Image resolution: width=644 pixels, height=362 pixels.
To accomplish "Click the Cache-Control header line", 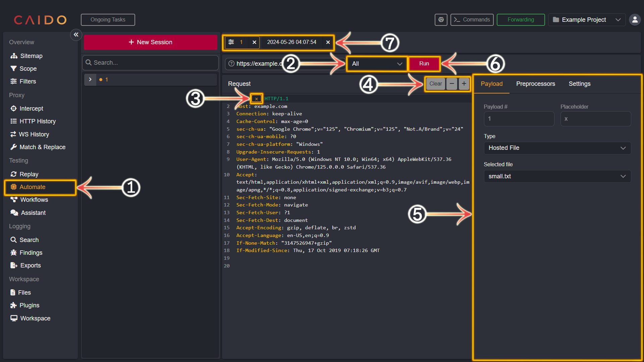I will click(x=272, y=121).
